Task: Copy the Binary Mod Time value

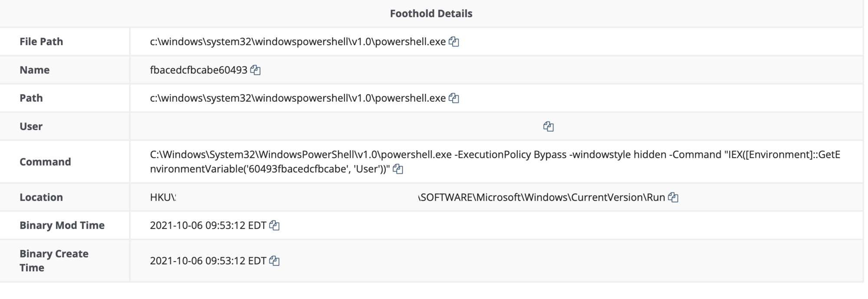Action: coord(274,225)
